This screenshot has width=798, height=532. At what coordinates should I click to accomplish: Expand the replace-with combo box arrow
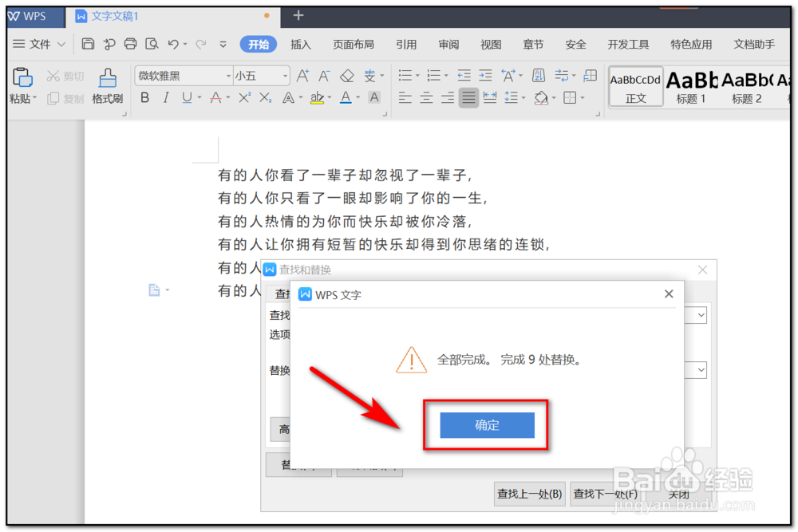click(701, 370)
